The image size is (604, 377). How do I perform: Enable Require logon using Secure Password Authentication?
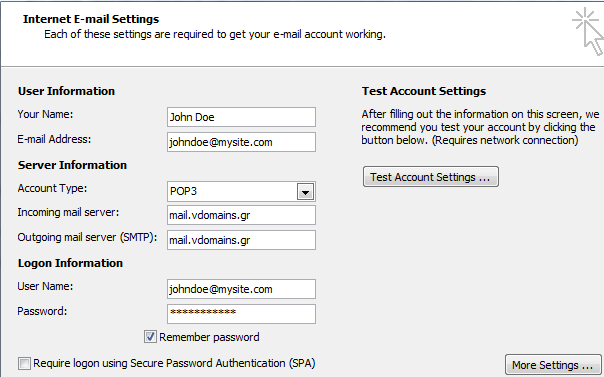pos(24,363)
